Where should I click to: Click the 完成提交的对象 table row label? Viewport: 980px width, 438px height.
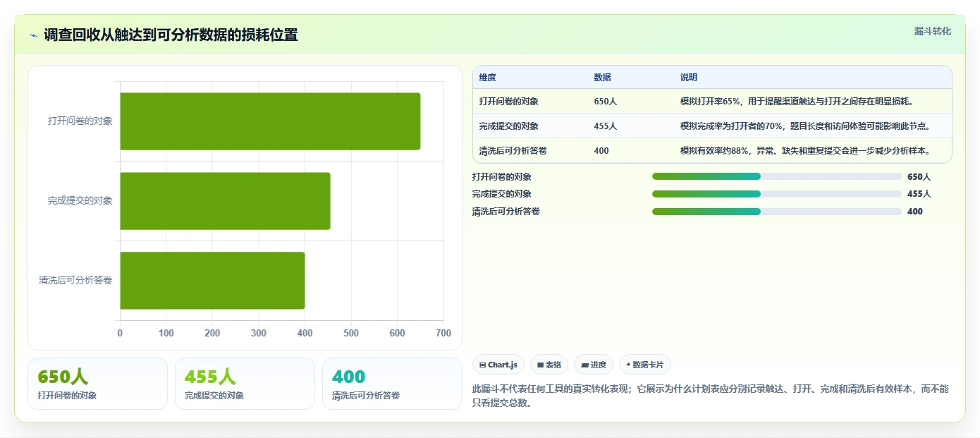pos(508,126)
